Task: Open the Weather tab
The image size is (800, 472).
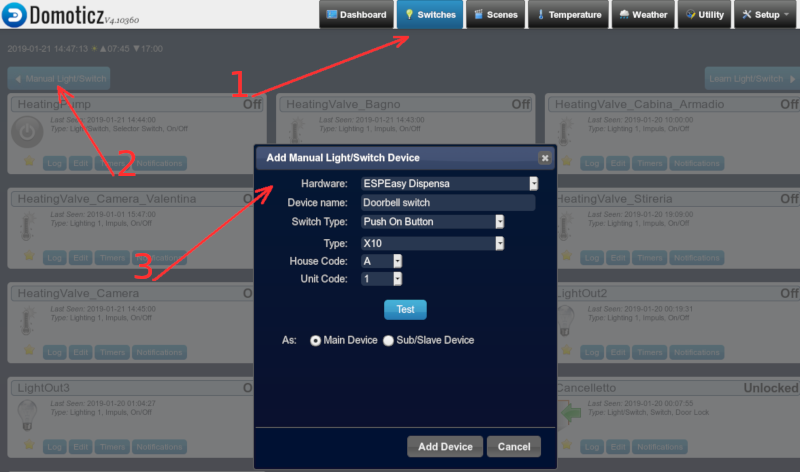Action: point(643,15)
